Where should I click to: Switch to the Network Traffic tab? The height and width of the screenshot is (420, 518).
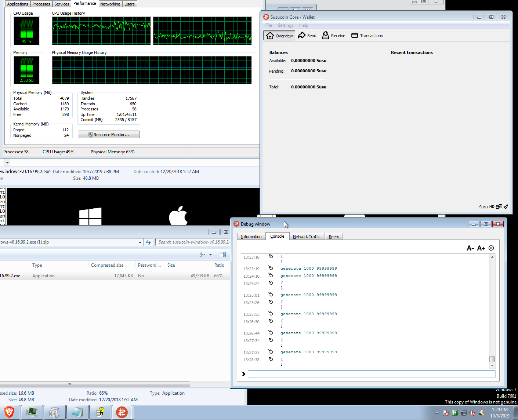click(x=307, y=237)
